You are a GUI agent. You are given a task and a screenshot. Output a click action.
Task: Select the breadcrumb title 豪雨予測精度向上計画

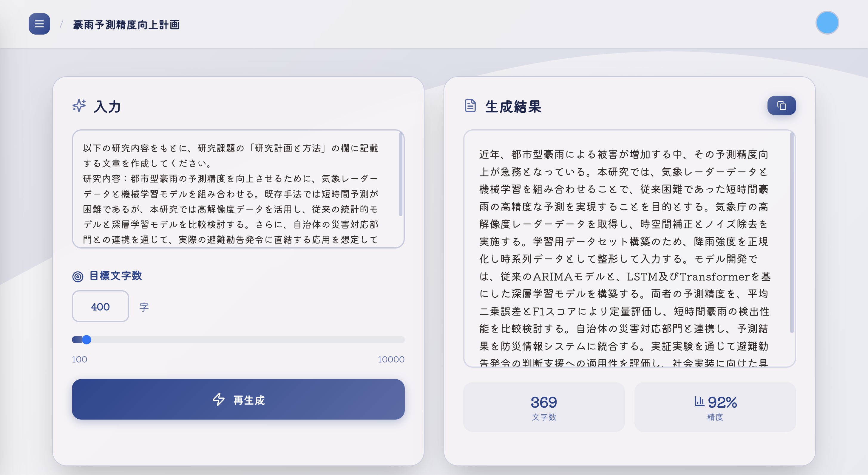[126, 24]
